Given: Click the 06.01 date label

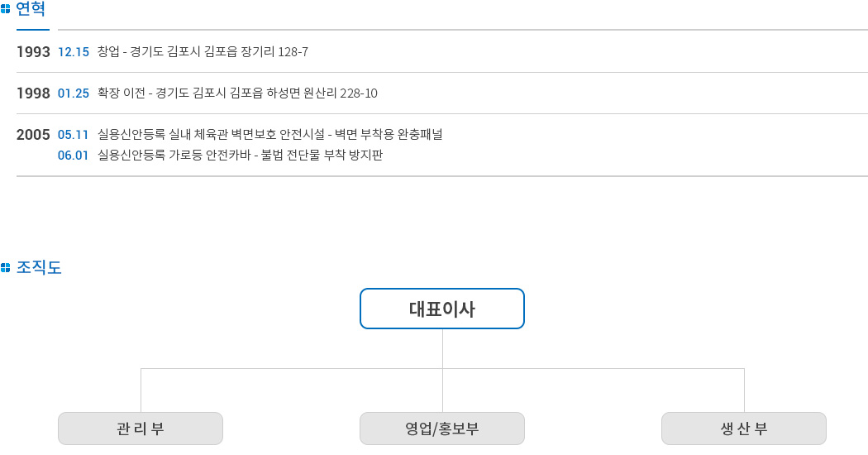Looking at the screenshot, I should [x=73, y=156].
